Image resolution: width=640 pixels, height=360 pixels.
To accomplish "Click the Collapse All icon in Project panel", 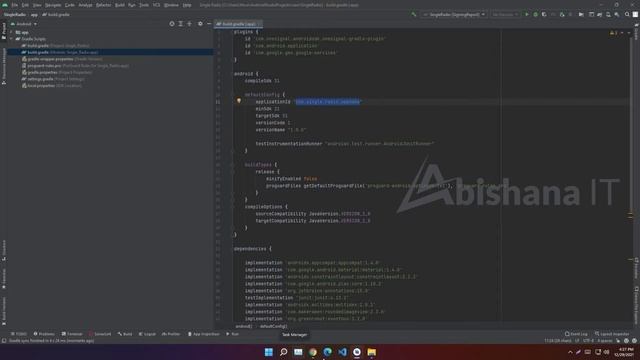I will pos(189,24).
